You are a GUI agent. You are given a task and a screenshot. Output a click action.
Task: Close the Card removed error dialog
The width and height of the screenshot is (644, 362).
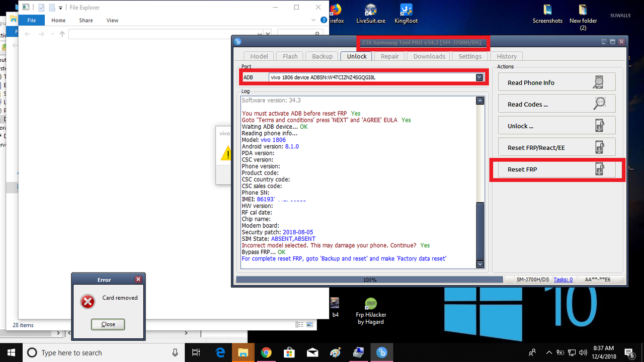pos(108,324)
